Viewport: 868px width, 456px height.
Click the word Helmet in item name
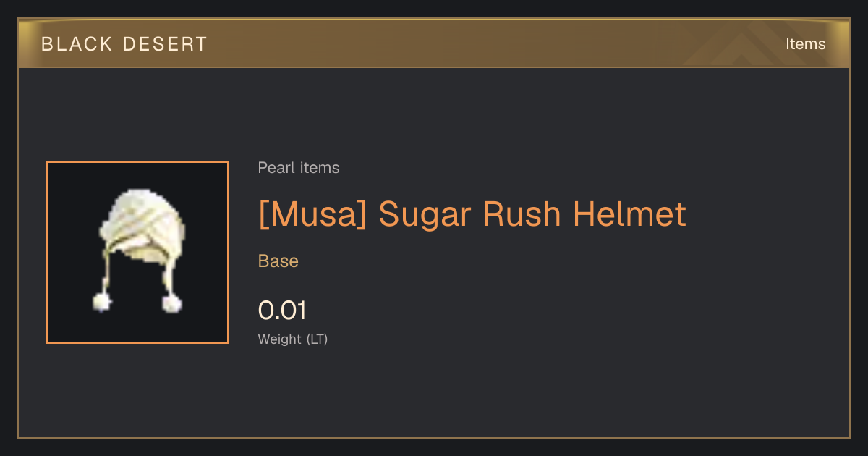629,214
